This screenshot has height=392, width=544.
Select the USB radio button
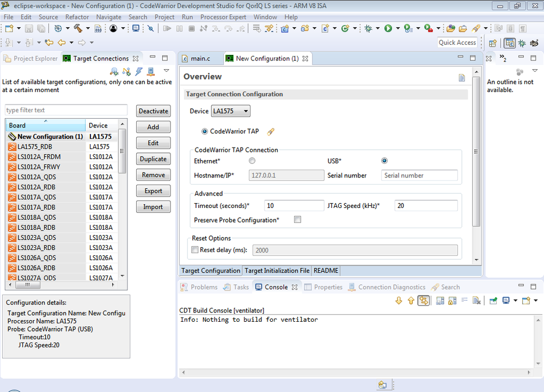[x=384, y=161]
